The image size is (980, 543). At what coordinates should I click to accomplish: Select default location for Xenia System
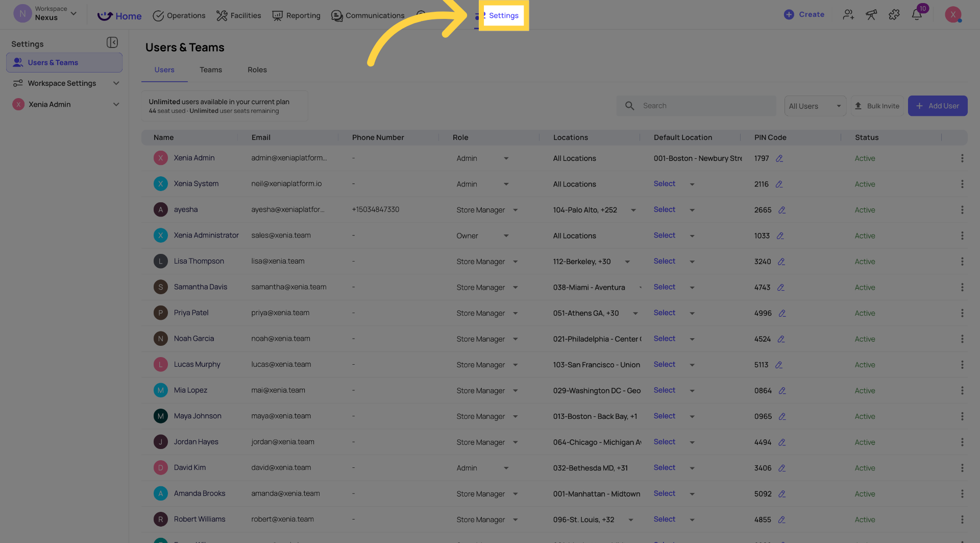click(x=674, y=184)
